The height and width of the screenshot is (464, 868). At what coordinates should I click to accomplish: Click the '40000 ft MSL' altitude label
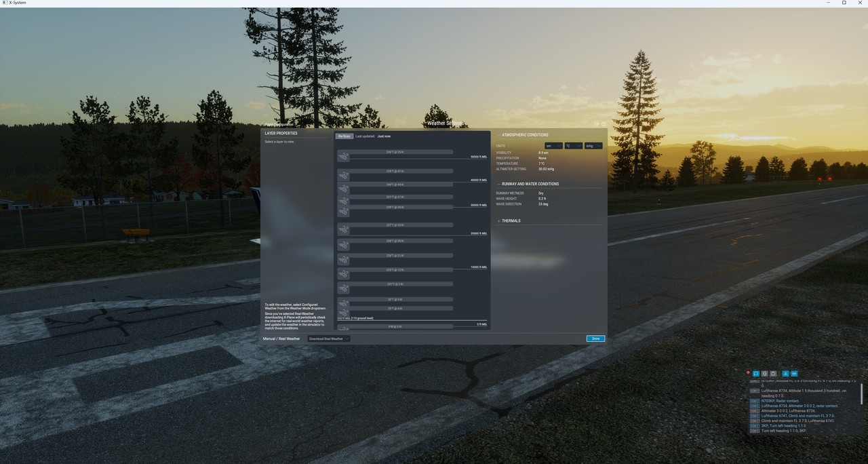pyautogui.click(x=479, y=180)
